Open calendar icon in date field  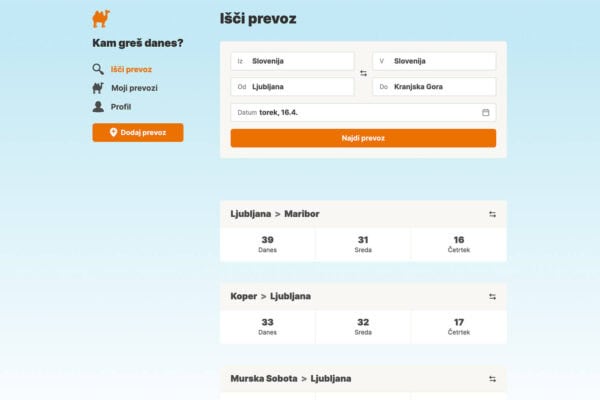click(486, 112)
